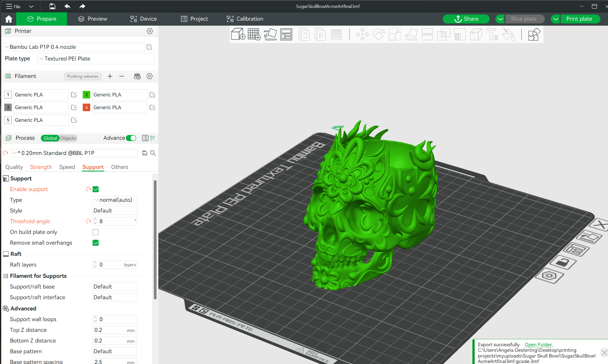Screen dimensions: 608x364
Task: Uncheck the Enable support checkbox
Action: [96, 189]
